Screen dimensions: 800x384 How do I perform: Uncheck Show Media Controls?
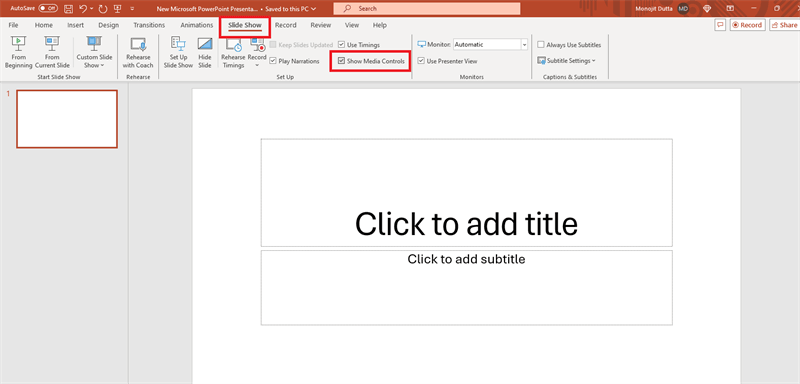[x=341, y=61]
